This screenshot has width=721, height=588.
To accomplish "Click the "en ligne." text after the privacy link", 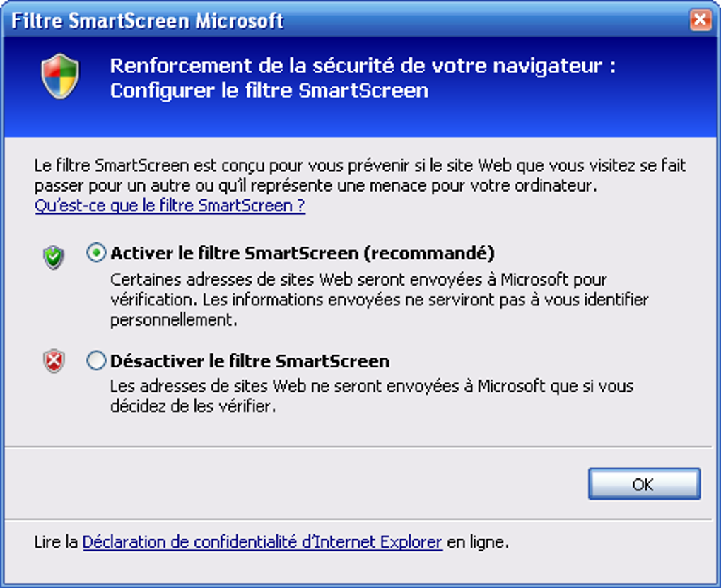I will tap(477, 542).
